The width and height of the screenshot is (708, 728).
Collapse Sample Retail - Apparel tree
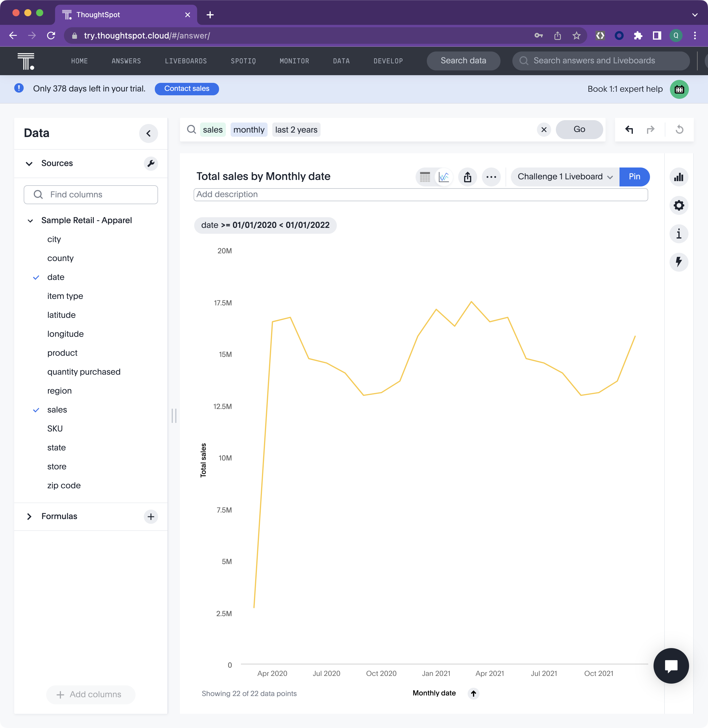point(30,220)
